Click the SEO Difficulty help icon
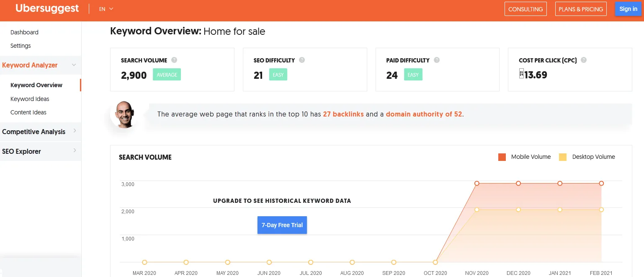 tap(302, 60)
